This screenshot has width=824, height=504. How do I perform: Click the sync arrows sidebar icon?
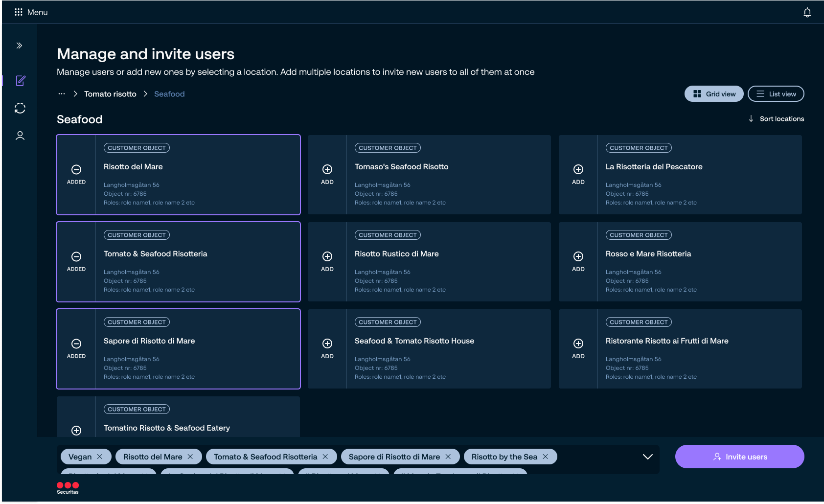coord(20,108)
